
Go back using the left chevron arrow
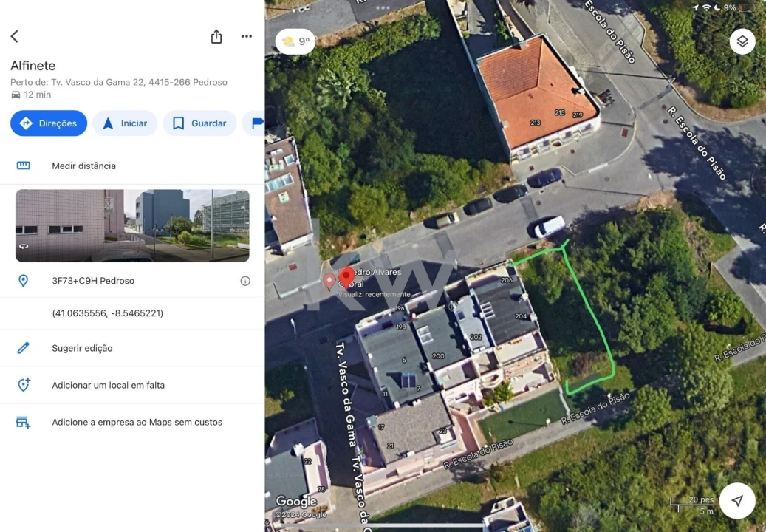(x=15, y=36)
